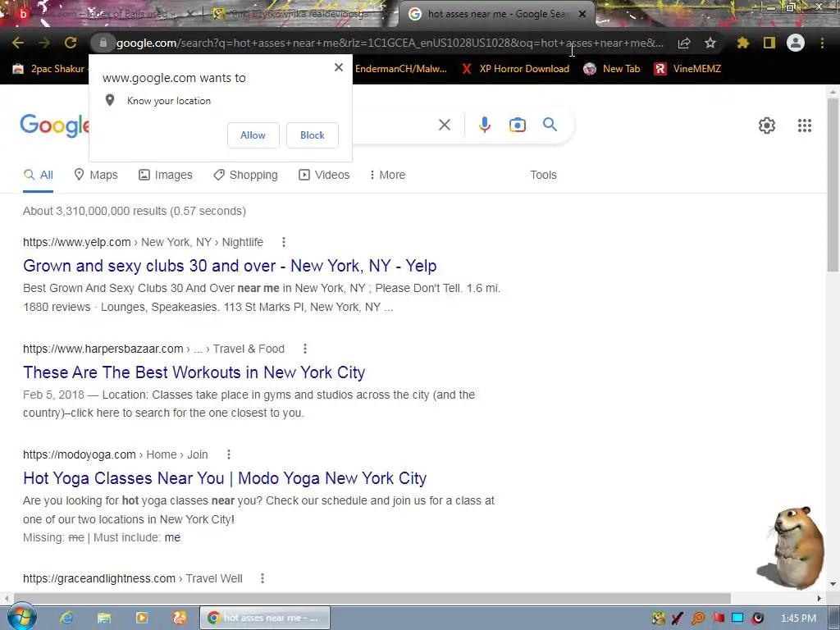Bookmark this tab with the star icon
This screenshot has height=630, width=840.
tap(710, 43)
